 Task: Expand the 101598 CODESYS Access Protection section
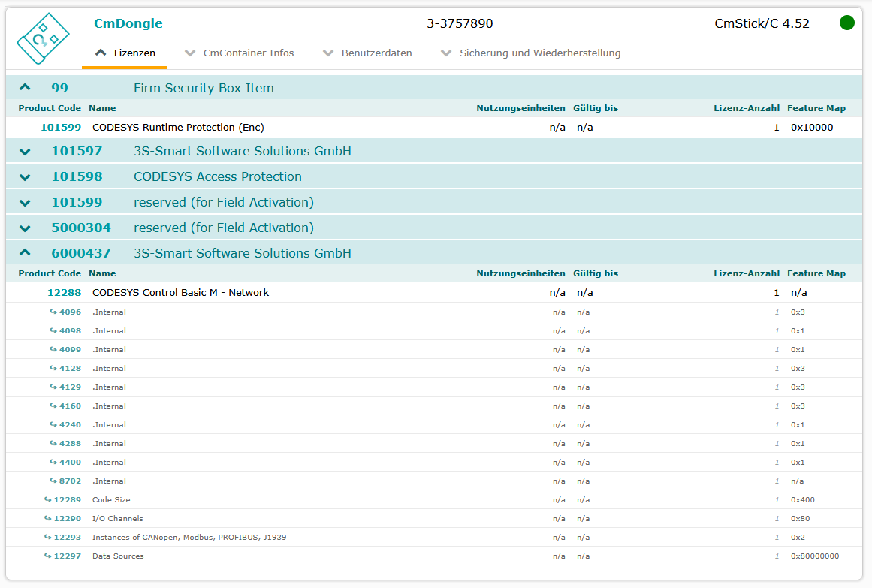(x=25, y=177)
